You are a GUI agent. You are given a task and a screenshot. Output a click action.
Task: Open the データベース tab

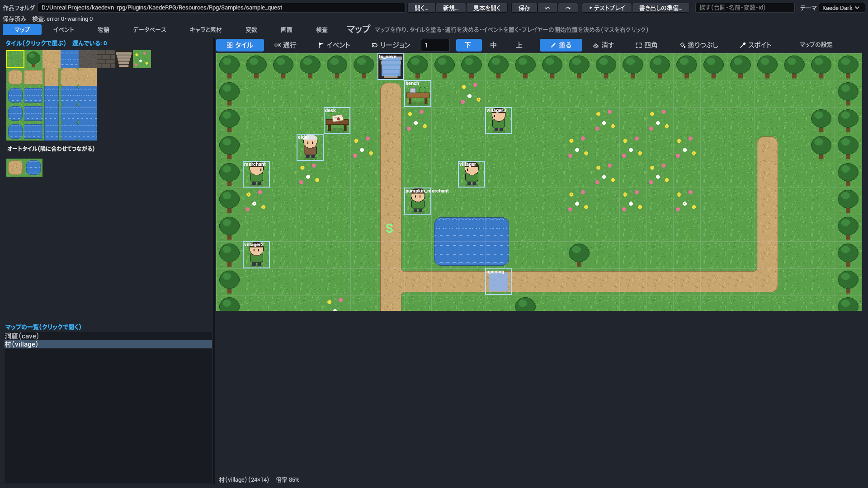pos(150,29)
